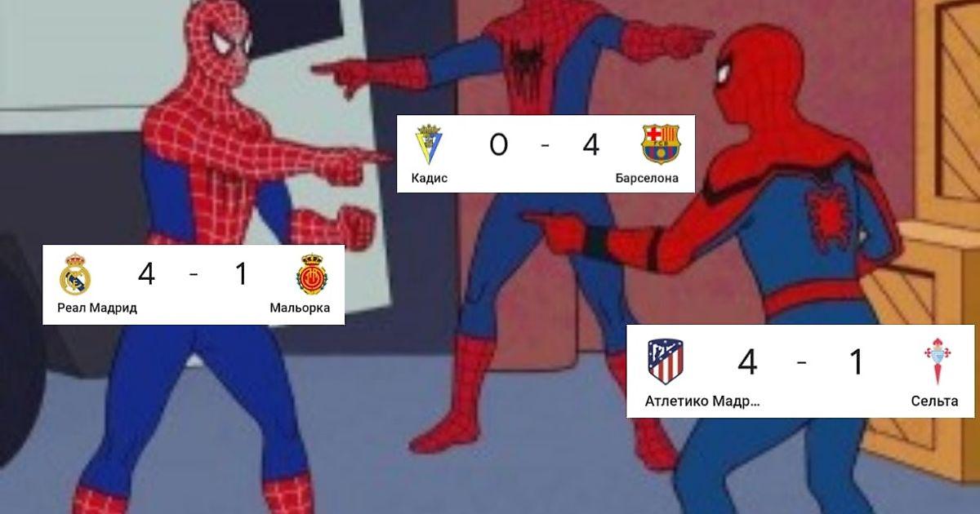Click Celta's score of 1
The image size is (980, 514).
coord(856,362)
